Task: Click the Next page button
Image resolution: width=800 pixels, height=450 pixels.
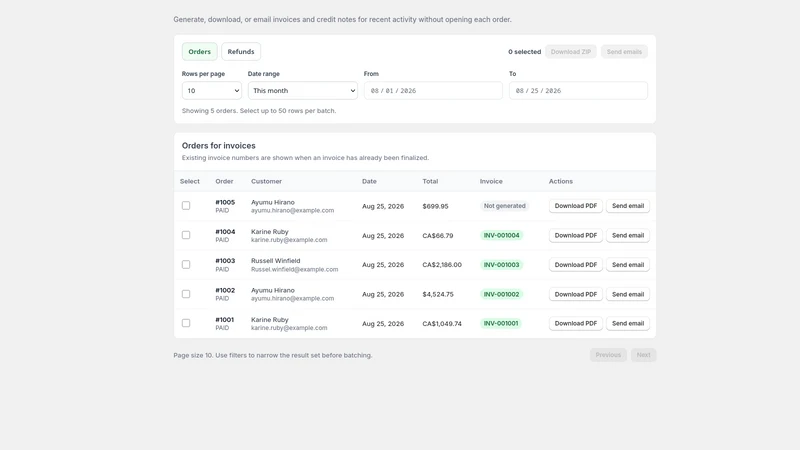Action: (643, 355)
